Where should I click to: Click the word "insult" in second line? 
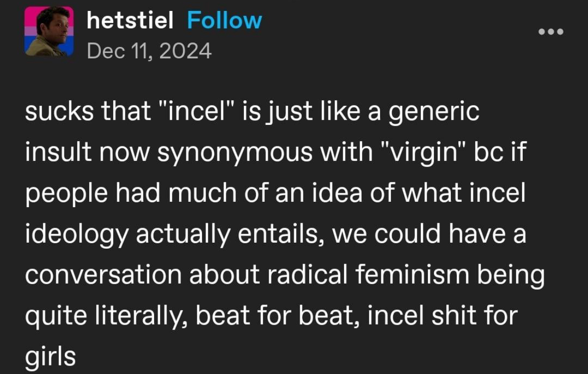(x=58, y=152)
